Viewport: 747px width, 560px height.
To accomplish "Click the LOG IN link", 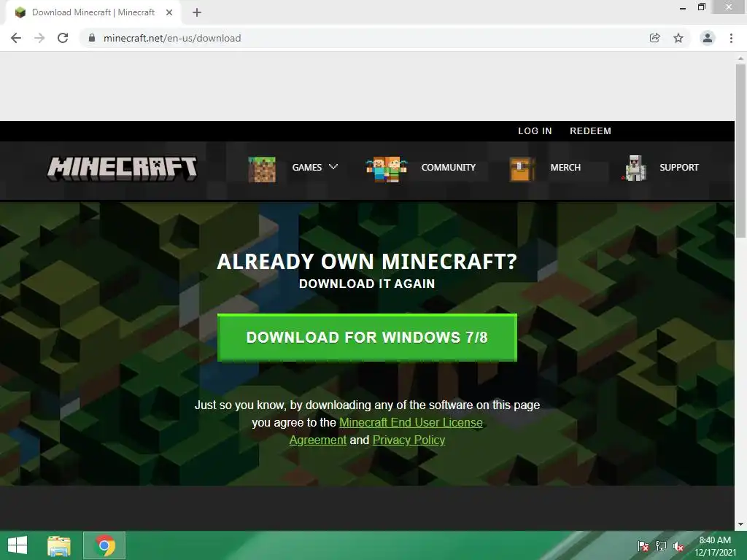I will (x=535, y=131).
